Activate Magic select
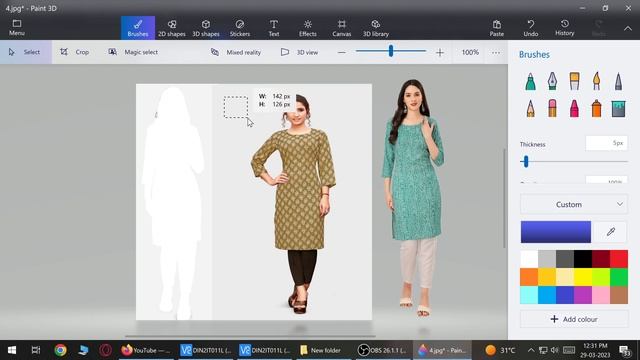This screenshot has height=360, width=640. (133, 52)
